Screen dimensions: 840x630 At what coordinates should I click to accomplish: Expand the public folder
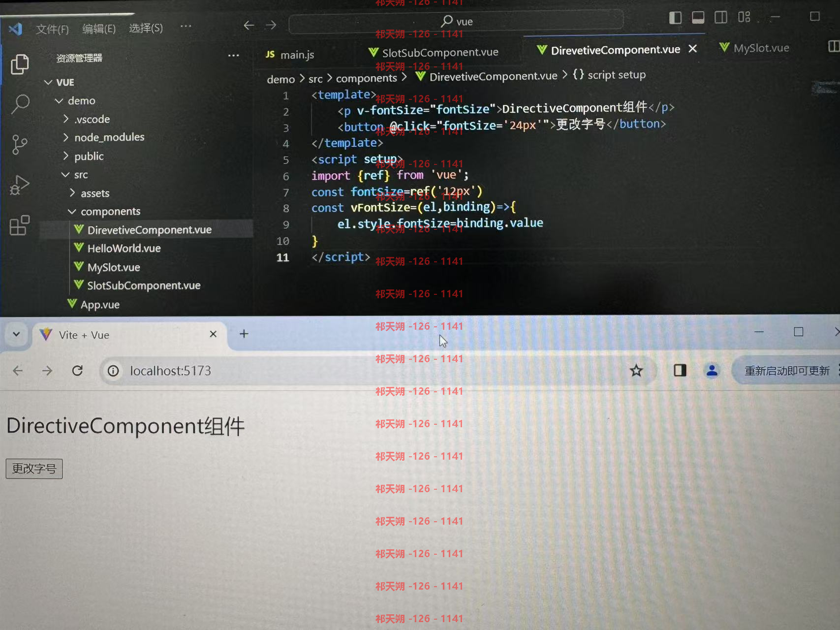click(x=84, y=156)
